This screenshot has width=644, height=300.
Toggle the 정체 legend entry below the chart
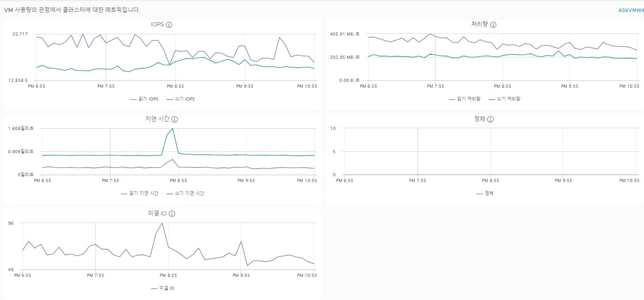485,193
